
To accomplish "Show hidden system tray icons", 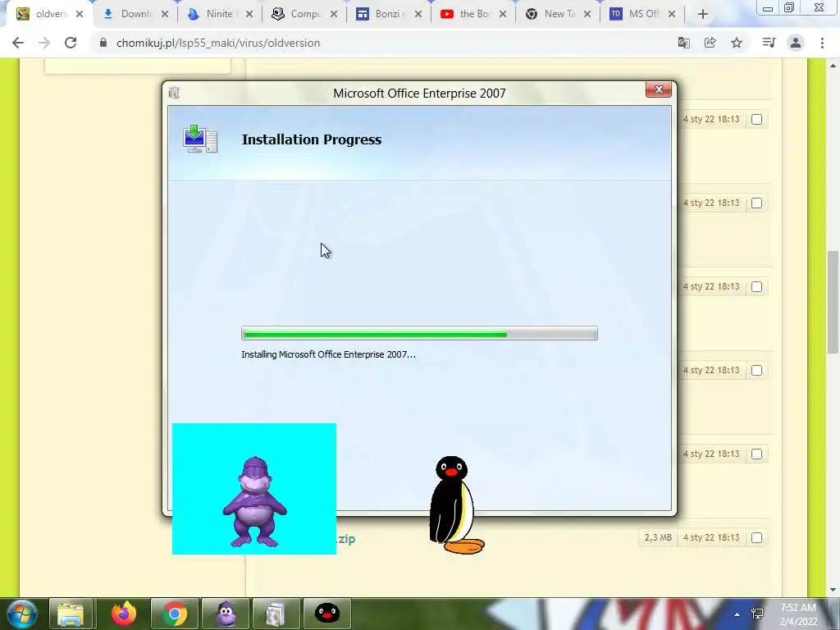I will (x=737, y=614).
